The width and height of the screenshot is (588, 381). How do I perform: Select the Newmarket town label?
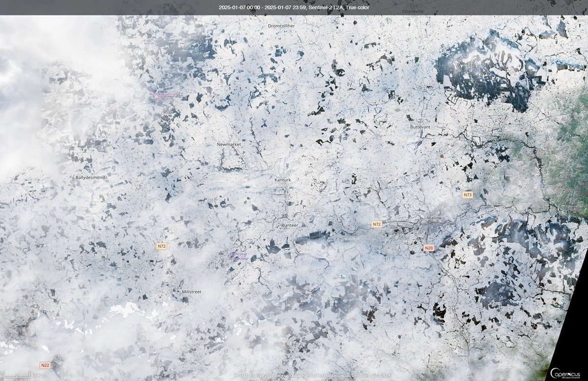(x=229, y=145)
